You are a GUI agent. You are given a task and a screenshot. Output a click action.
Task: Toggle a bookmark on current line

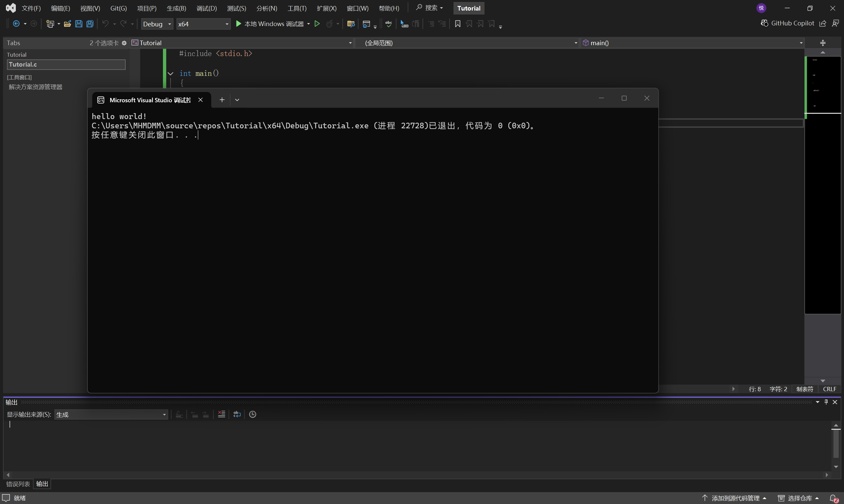click(458, 24)
